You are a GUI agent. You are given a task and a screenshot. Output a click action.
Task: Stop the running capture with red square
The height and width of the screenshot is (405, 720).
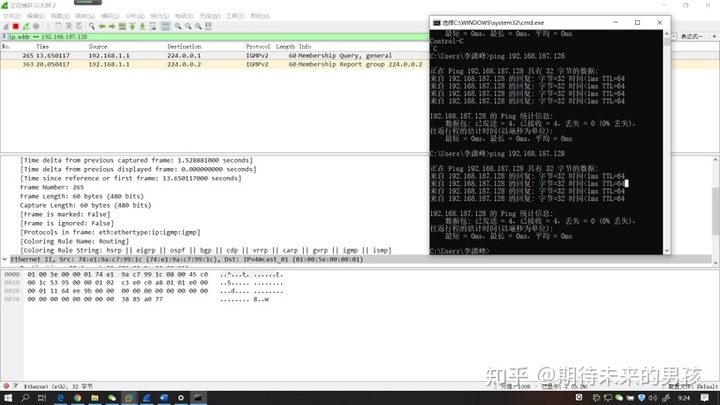pos(16,27)
